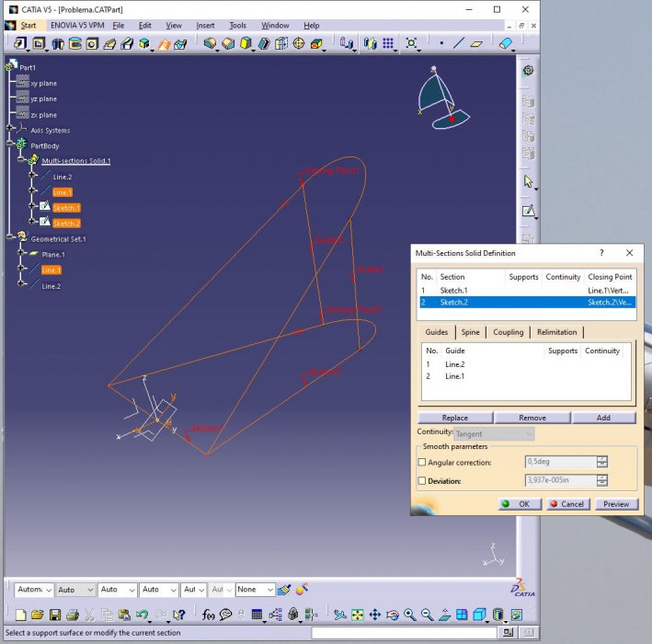
Task: Click the command input field in status bar
Action: (x=405, y=633)
